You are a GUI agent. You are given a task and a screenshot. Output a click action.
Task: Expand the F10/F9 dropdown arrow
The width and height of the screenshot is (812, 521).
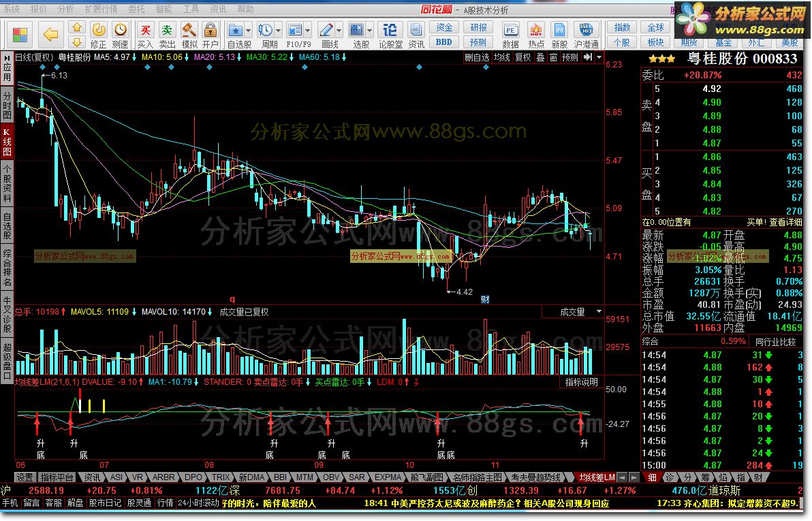point(308,31)
